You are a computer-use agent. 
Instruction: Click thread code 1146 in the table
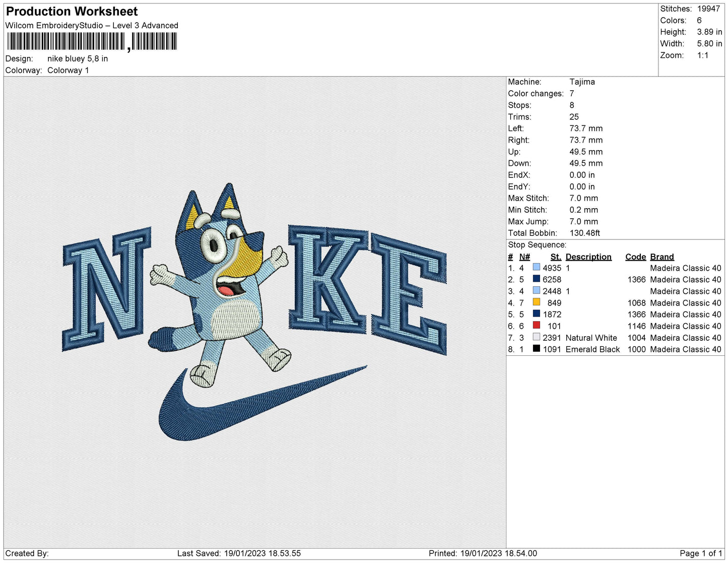(x=636, y=326)
